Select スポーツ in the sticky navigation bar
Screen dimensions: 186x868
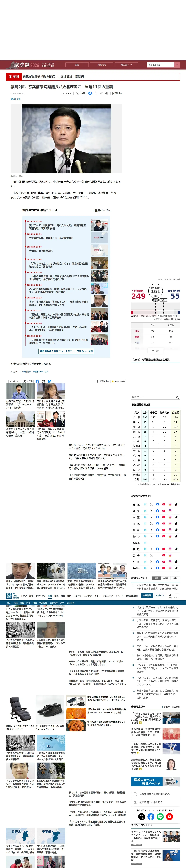click(78, 596)
